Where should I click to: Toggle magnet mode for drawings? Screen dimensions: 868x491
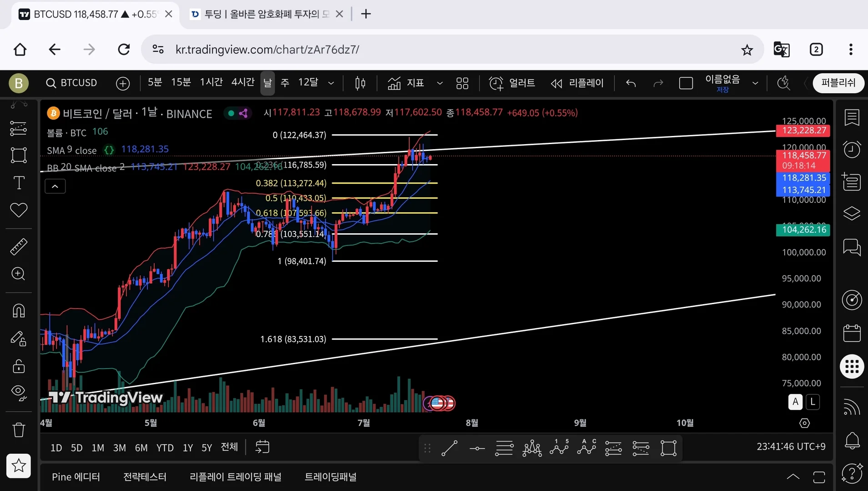[x=19, y=311]
